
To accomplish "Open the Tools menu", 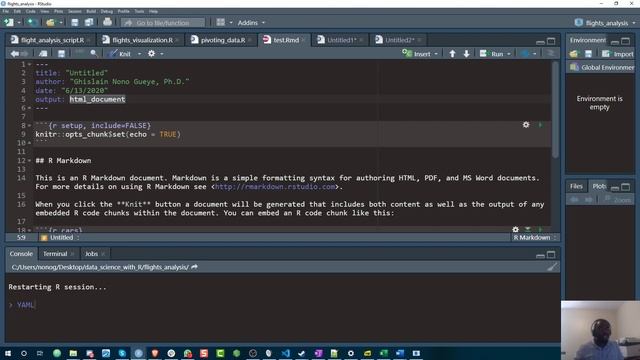I will tap(139, 11).
